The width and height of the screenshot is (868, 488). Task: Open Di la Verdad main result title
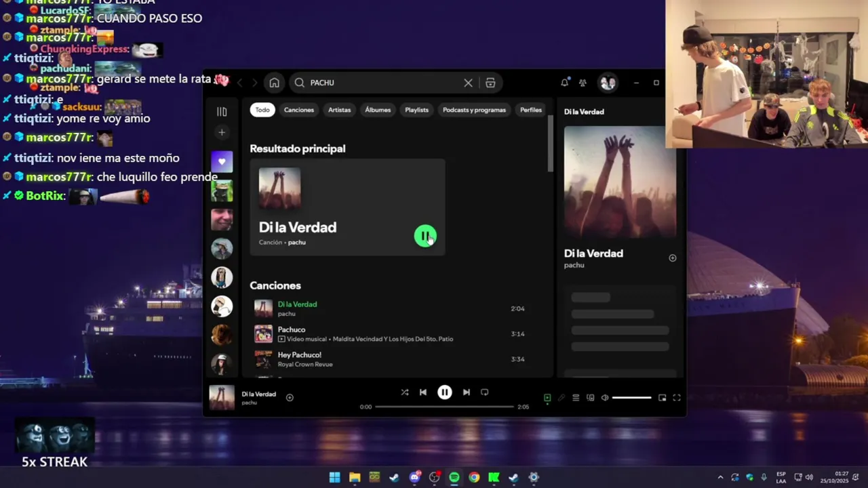[x=298, y=228]
